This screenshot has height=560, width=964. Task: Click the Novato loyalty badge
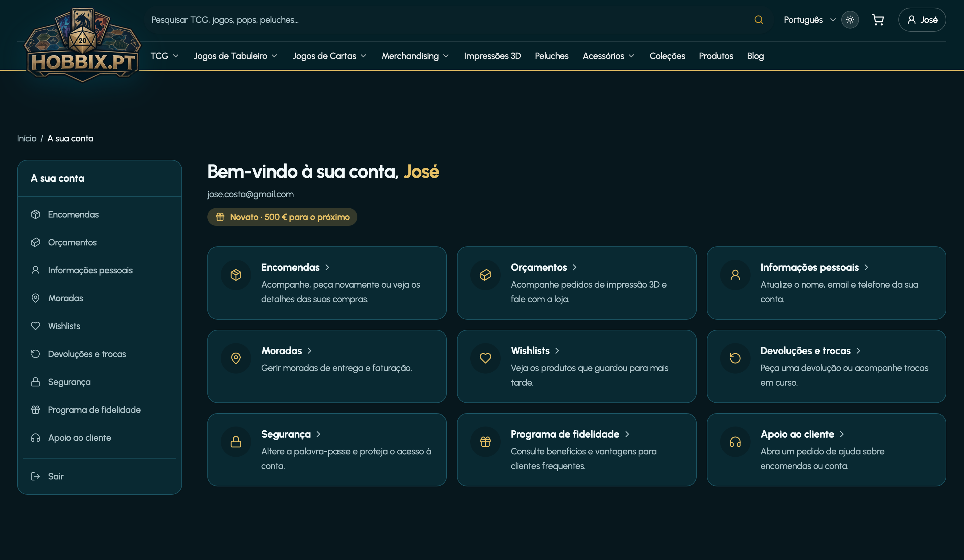282,217
